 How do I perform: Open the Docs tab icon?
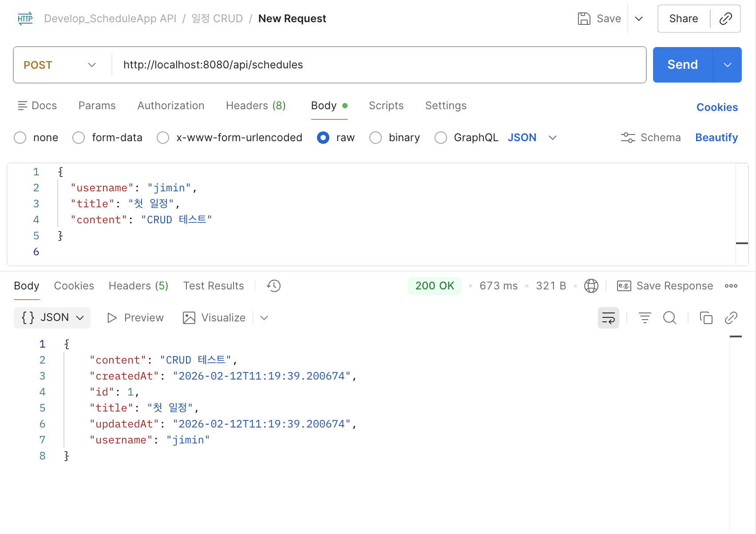[x=22, y=106]
